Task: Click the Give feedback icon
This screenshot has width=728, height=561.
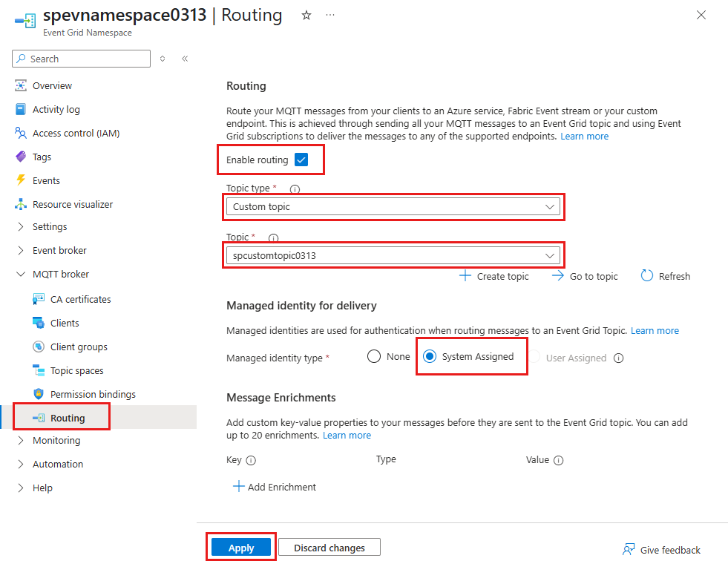Action: pos(627,549)
